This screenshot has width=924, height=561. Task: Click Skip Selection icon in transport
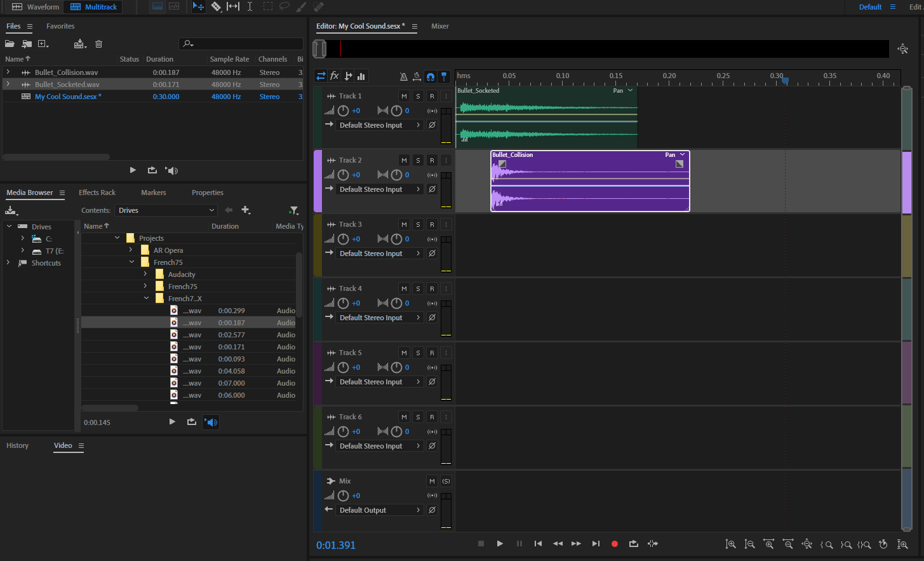tap(653, 543)
